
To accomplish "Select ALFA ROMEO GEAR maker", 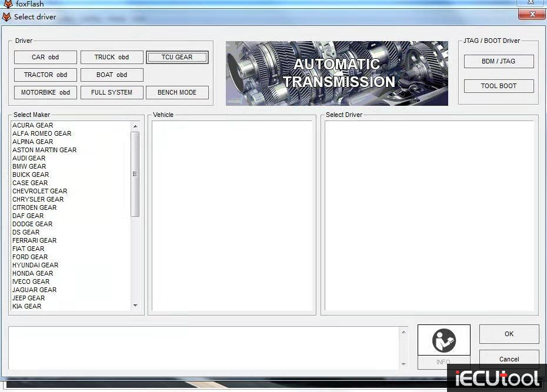I will (42, 133).
